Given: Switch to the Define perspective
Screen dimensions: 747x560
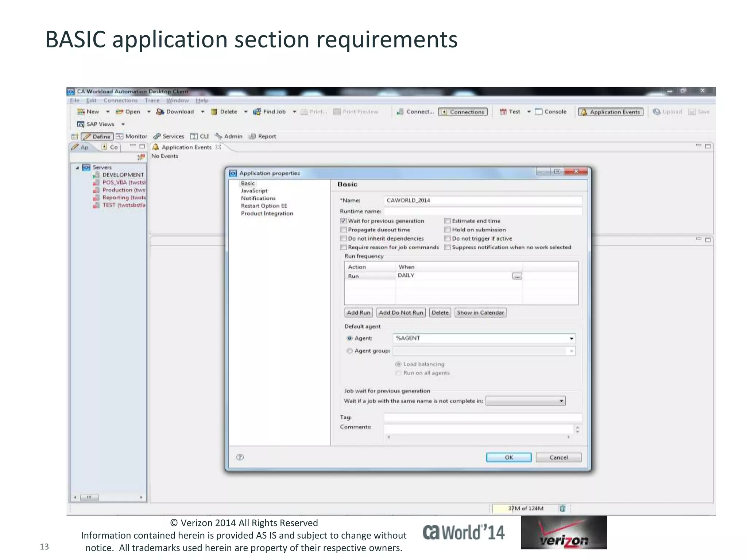Looking at the screenshot, I should click(97, 136).
